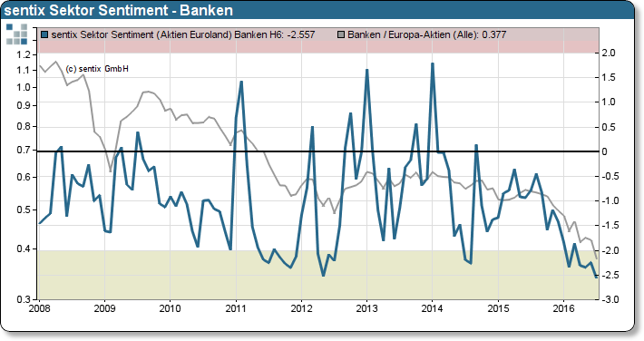Click the chart title 'sentix Sektor Sentiment - Banken'
The height and width of the screenshot is (341, 644).
point(118,10)
